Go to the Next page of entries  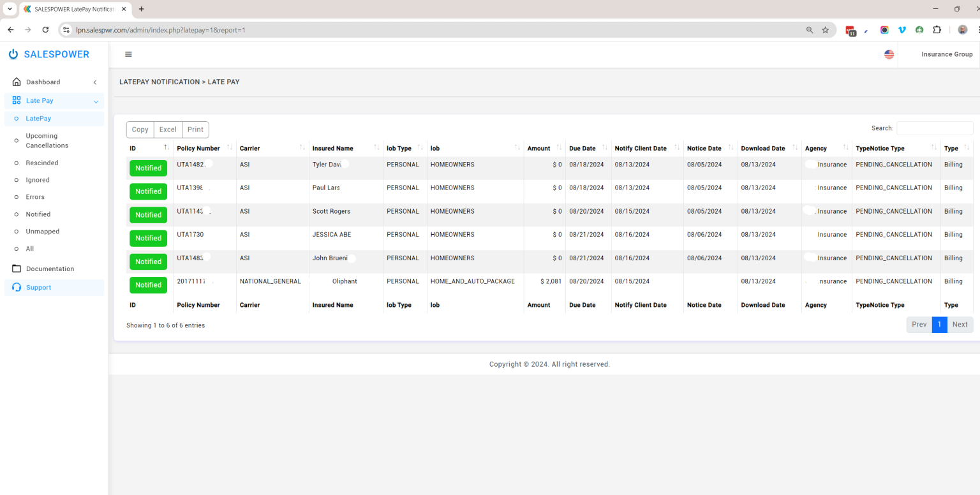point(960,325)
